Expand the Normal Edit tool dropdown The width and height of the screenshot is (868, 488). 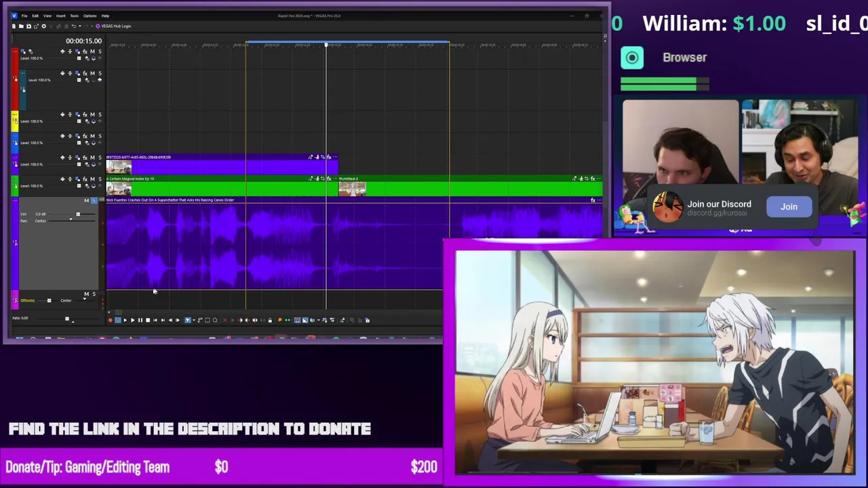[194, 320]
